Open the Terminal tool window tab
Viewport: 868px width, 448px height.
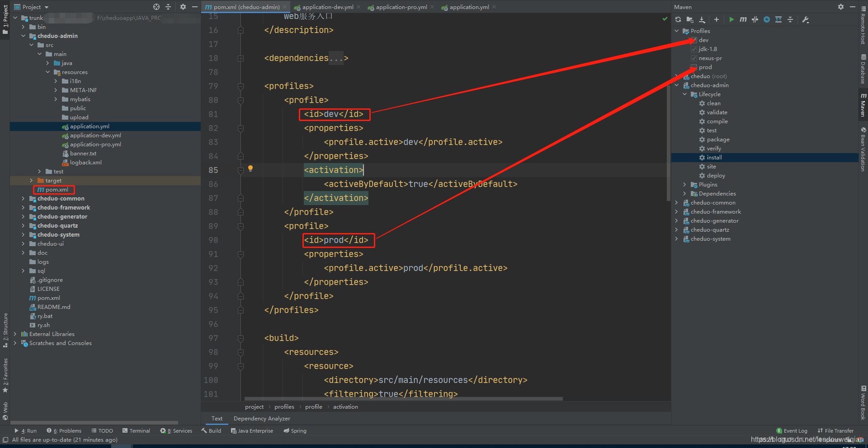click(136, 431)
